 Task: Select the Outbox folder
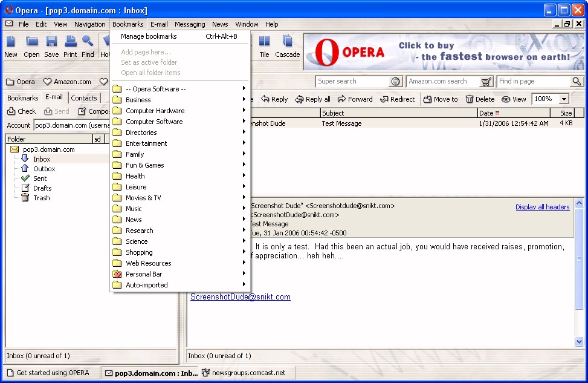pos(44,169)
